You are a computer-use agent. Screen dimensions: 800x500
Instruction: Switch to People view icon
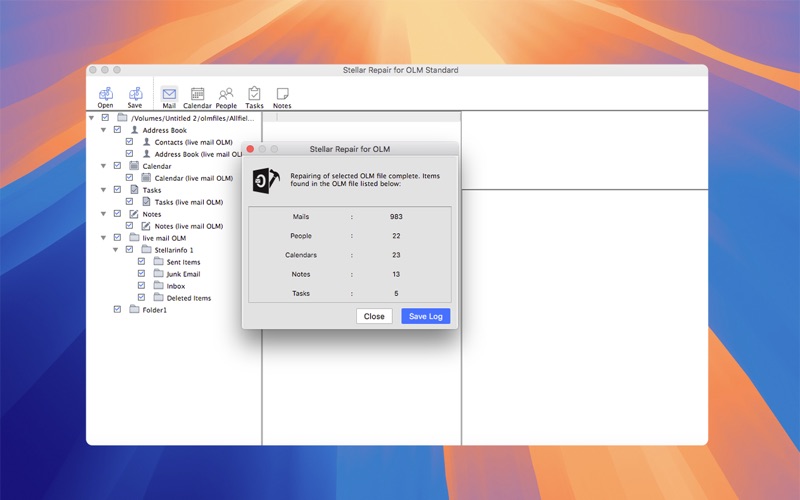pos(226,94)
